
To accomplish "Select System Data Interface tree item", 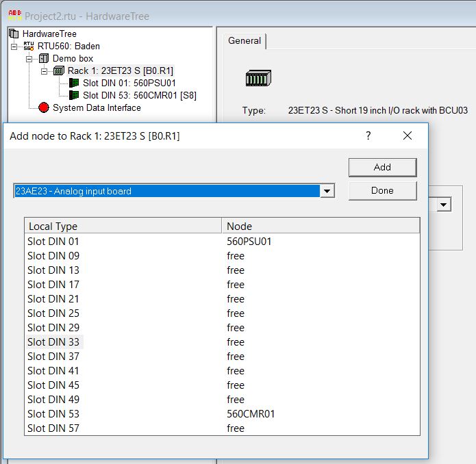I will pyautogui.click(x=97, y=107).
